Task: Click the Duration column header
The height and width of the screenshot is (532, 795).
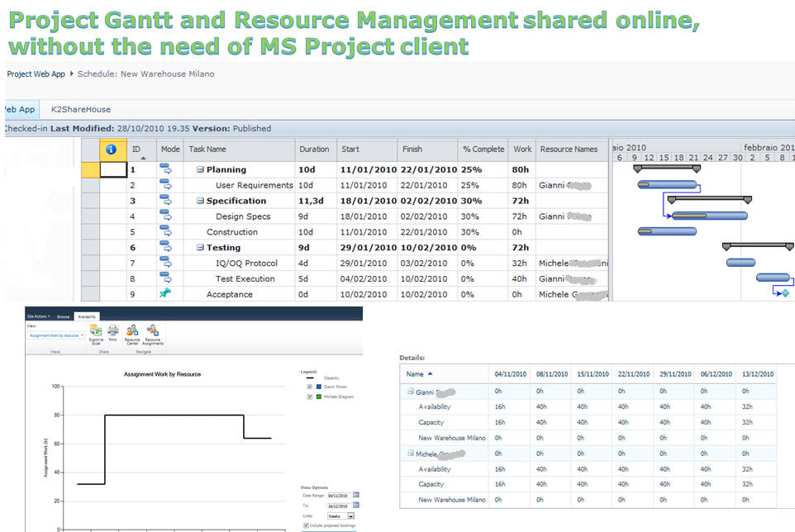Action: click(314, 150)
